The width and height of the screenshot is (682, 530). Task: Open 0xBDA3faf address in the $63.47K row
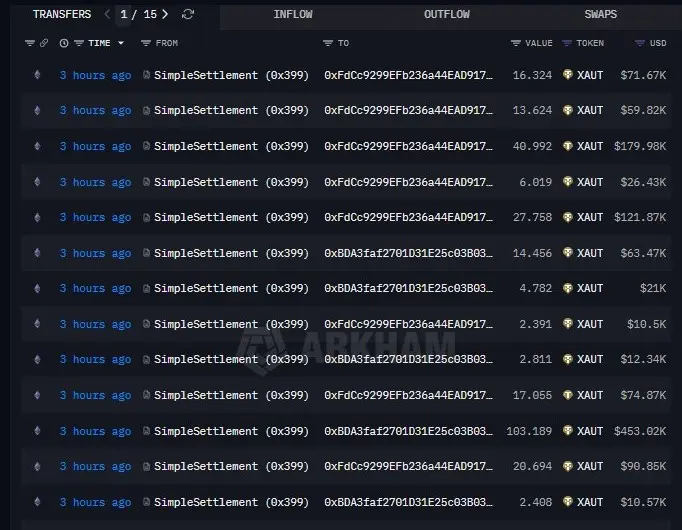408,253
